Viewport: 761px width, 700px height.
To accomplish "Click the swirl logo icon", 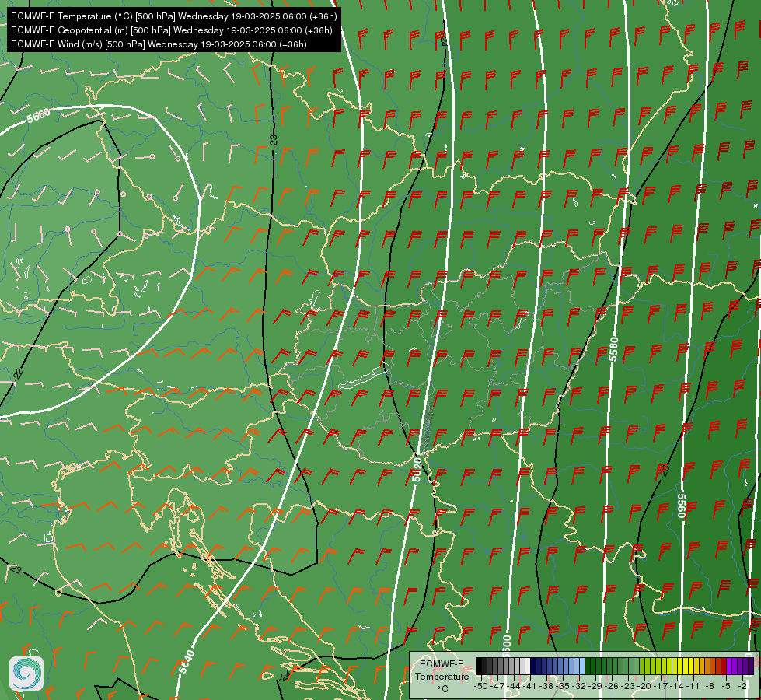I will pos(26,674).
